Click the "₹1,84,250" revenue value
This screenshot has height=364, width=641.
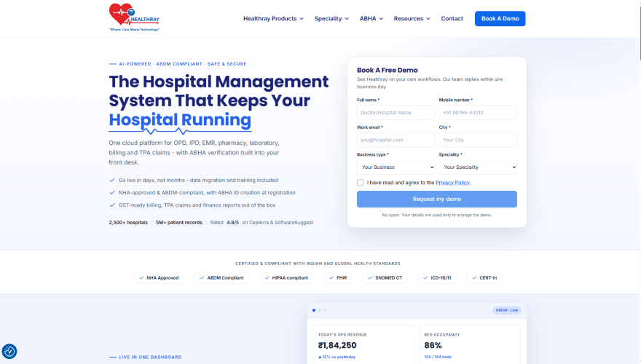click(337, 345)
